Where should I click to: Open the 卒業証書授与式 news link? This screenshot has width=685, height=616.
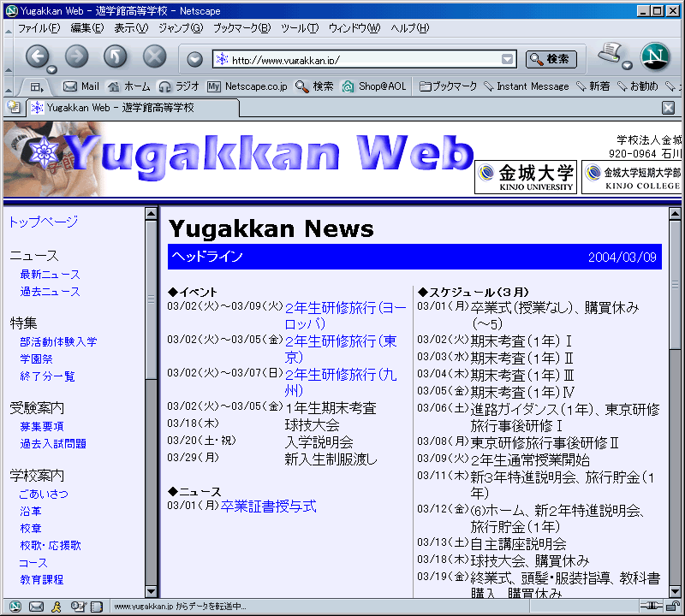click(268, 506)
